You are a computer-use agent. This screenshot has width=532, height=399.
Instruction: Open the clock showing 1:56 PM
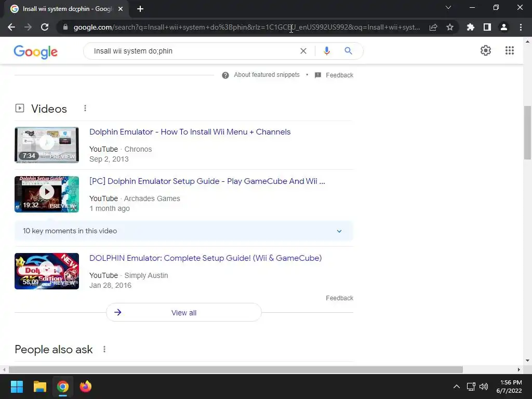tap(509, 387)
